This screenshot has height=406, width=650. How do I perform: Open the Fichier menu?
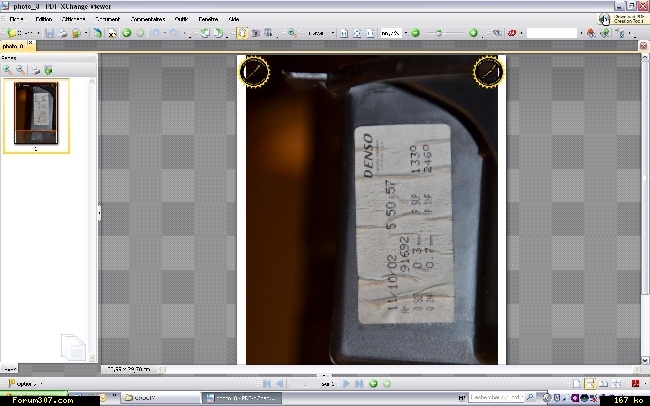pyautogui.click(x=17, y=19)
